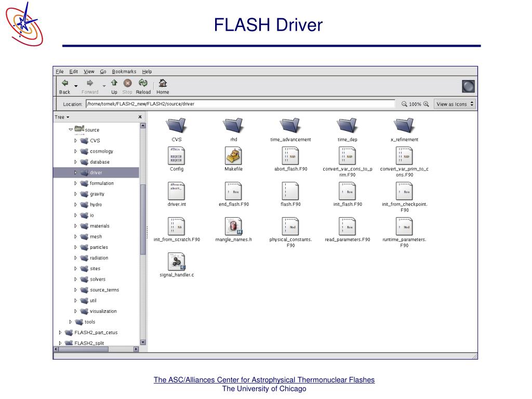
Task: Click the Stop loading icon
Action: [128, 83]
